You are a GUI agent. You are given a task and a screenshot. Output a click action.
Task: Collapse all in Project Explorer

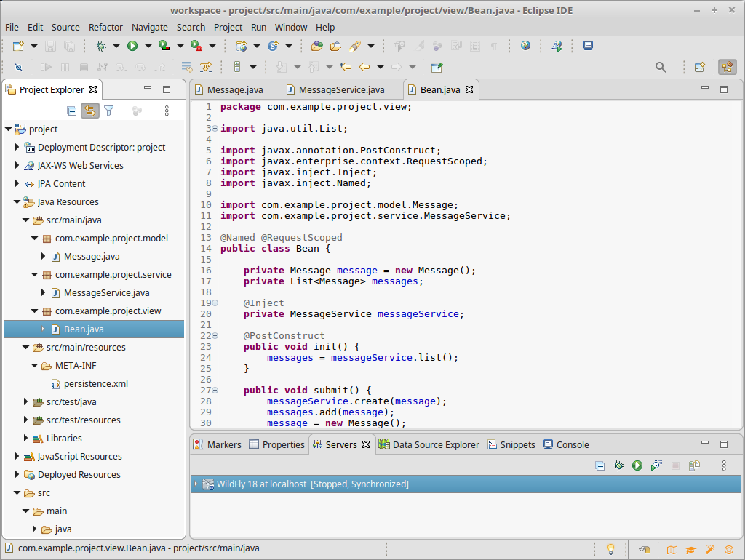[71, 111]
